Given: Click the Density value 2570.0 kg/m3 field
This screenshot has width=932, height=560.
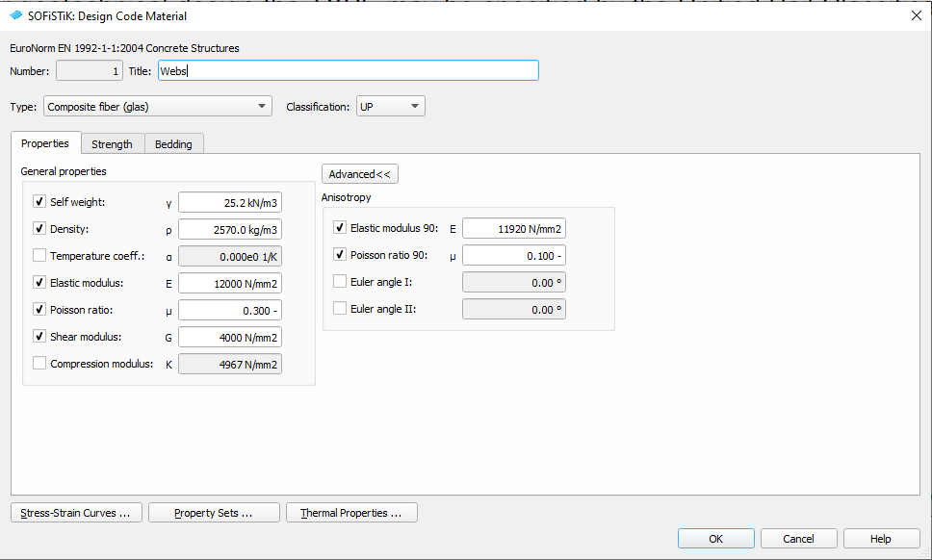Looking at the screenshot, I should [230, 230].
